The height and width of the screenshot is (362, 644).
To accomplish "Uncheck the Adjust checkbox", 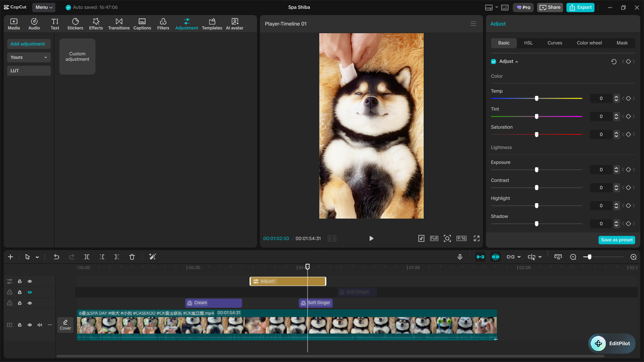I will 493,61.
